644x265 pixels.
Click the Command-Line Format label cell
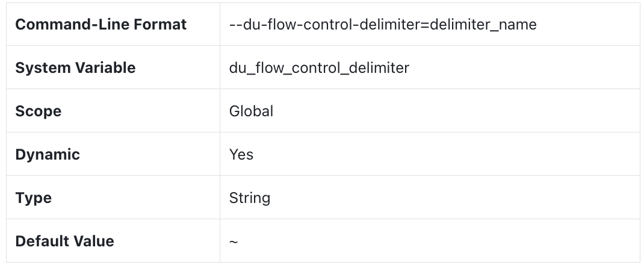coord(101,25)
